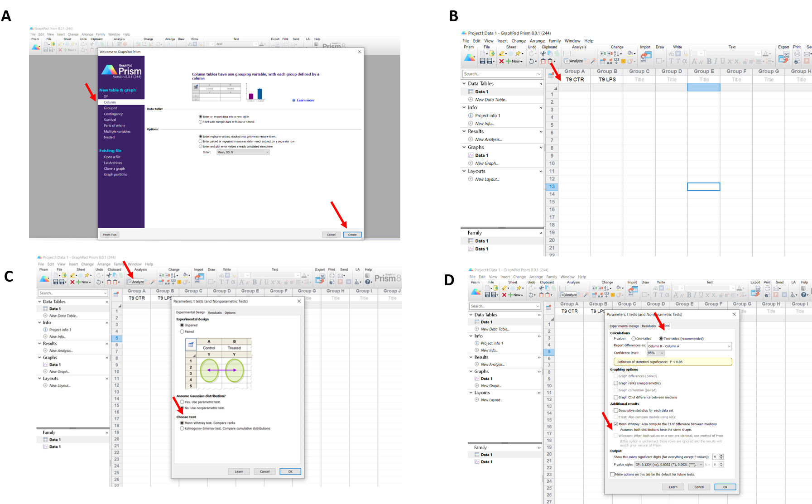Open 'Mean, SD, N' dropdown in Welcome dialog
The height and width of the screenshot is (504, 812).
pyautogui.click(x=243, y=152)
